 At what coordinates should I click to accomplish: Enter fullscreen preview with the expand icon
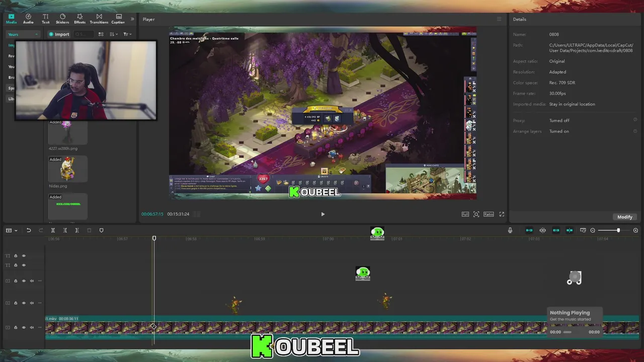click(502, 214)
